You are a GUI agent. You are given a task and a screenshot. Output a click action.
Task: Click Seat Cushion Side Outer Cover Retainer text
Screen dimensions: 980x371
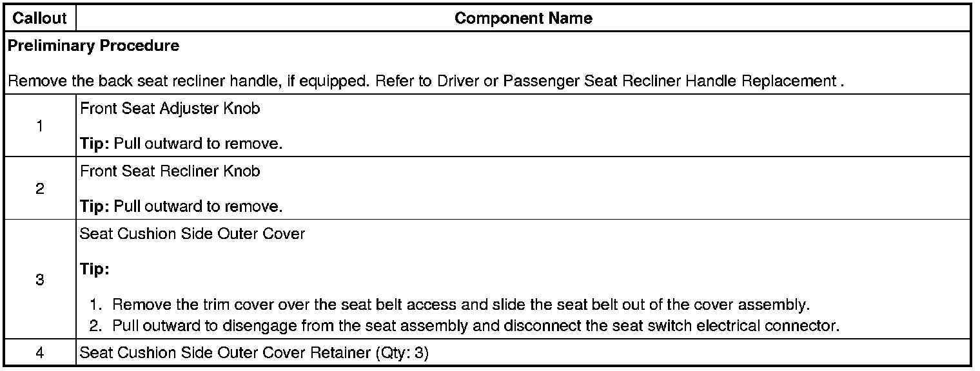(226, 353)
